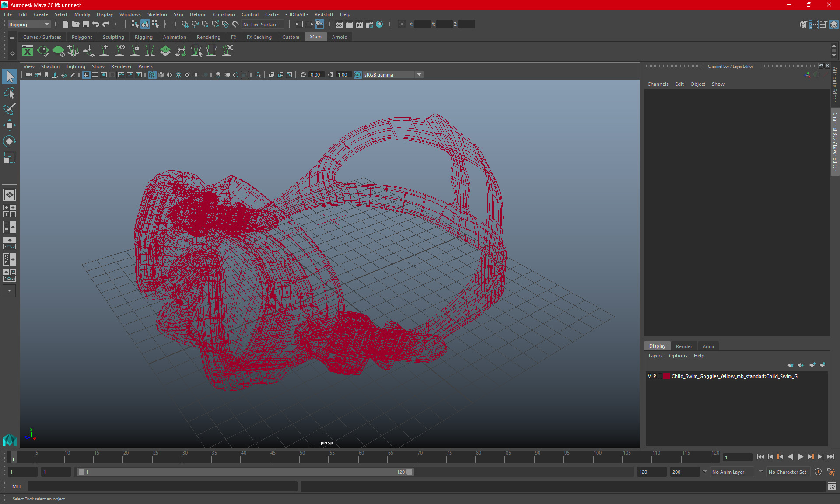Click the Save Scene disk icon

85,24
